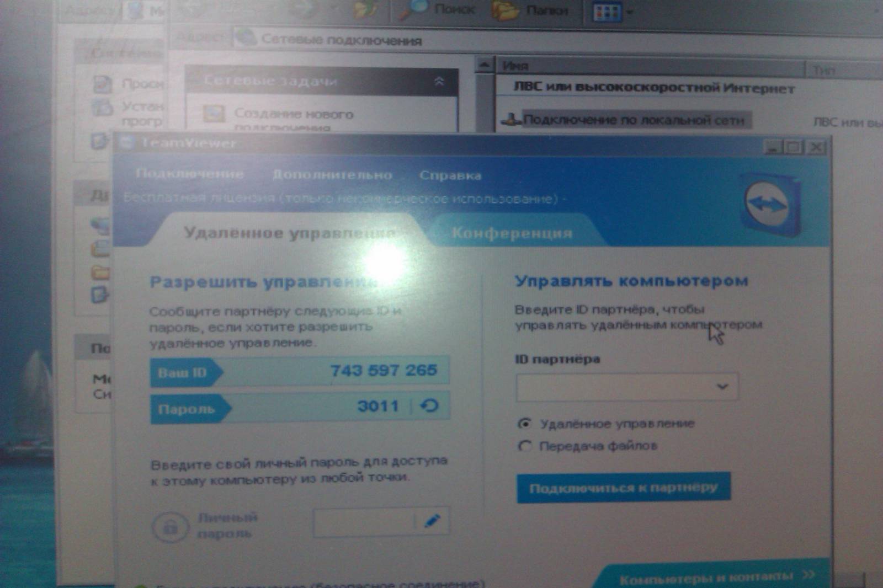Click the Управлять компьютером heading

[x=631, y=281]
